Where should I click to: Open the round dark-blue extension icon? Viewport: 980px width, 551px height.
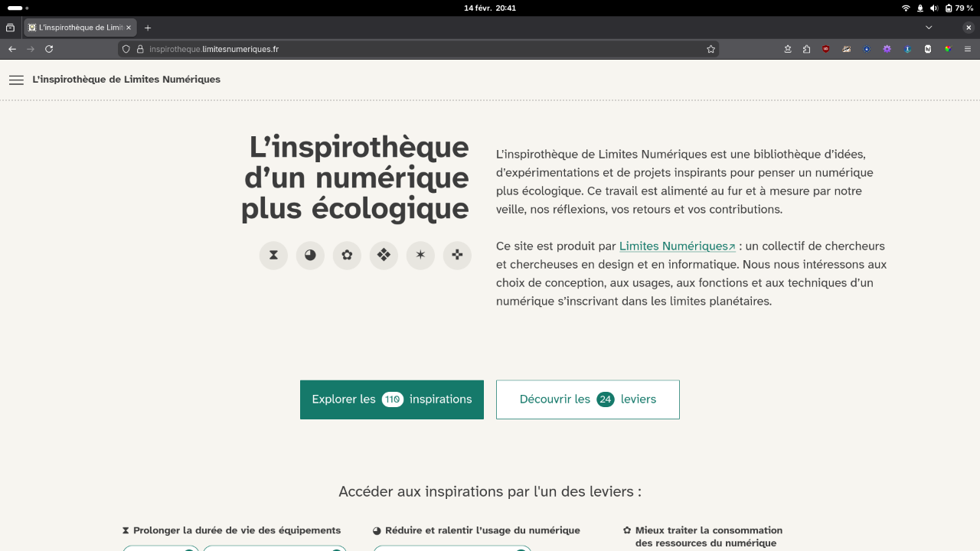pos(867,49)
